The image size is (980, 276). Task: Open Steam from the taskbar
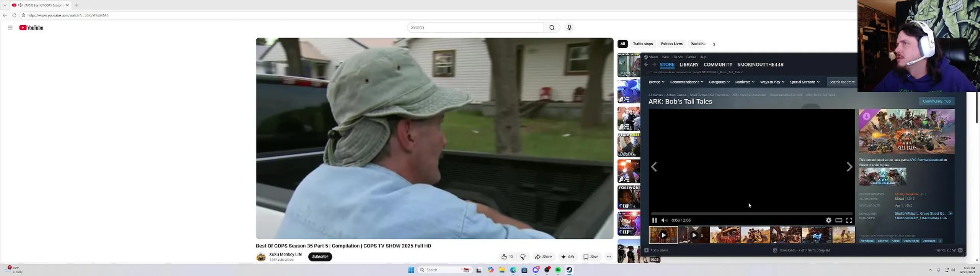click(570, 270)
